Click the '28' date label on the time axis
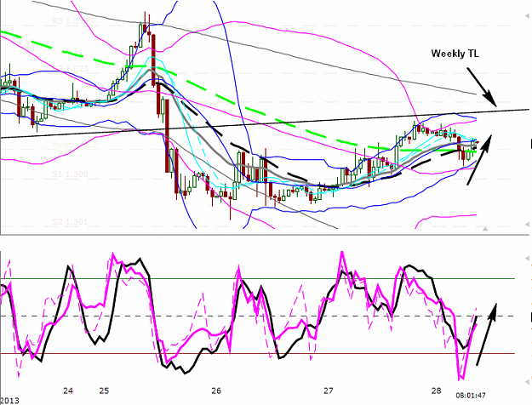 436,391
